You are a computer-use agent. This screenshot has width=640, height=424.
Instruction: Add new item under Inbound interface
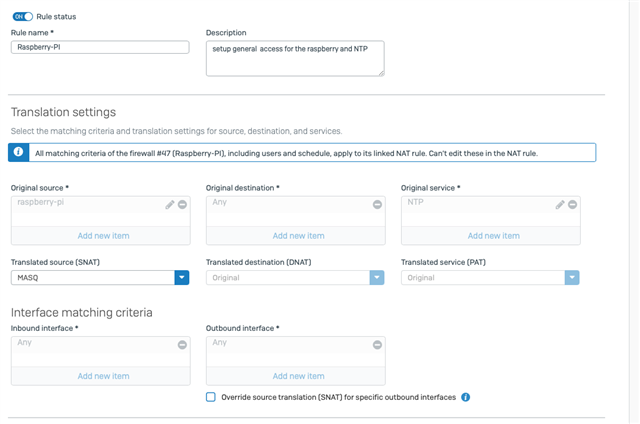tap(103, 376)
